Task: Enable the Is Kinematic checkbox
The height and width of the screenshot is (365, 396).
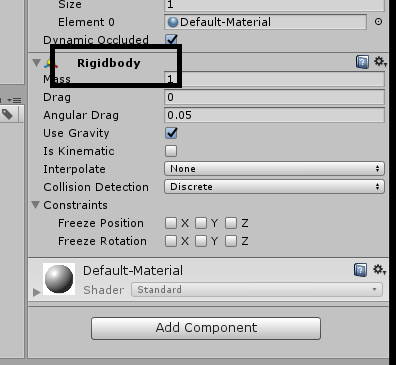Action: (171, 151)
